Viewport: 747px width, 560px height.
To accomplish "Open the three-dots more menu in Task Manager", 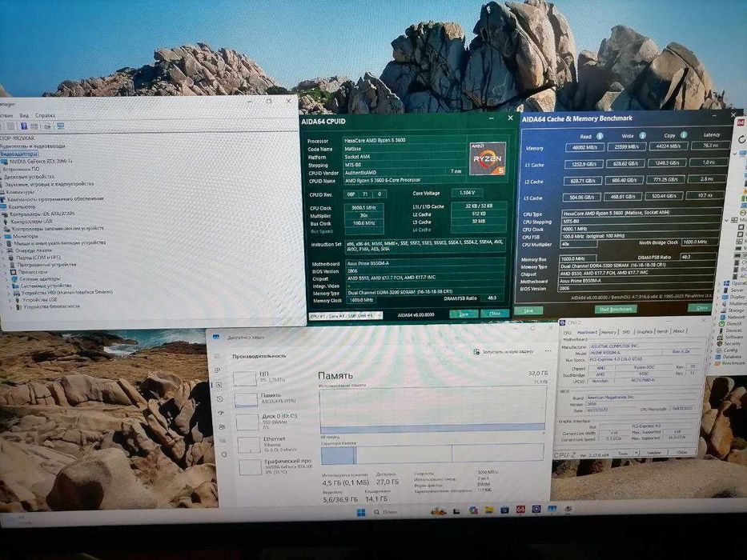I will click(x=548, y=351).
